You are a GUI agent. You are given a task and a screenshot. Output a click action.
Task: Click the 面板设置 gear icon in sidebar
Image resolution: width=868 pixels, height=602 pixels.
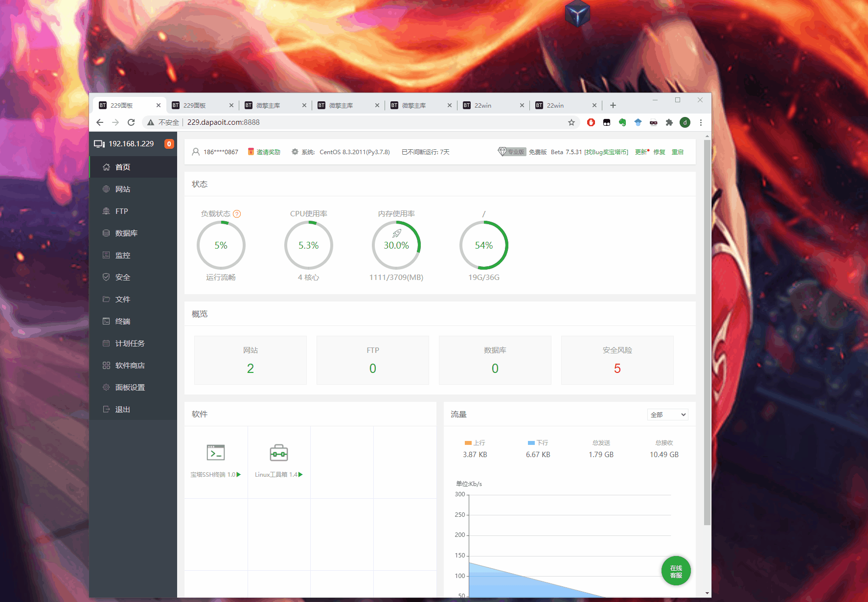(x=106, y=387)
